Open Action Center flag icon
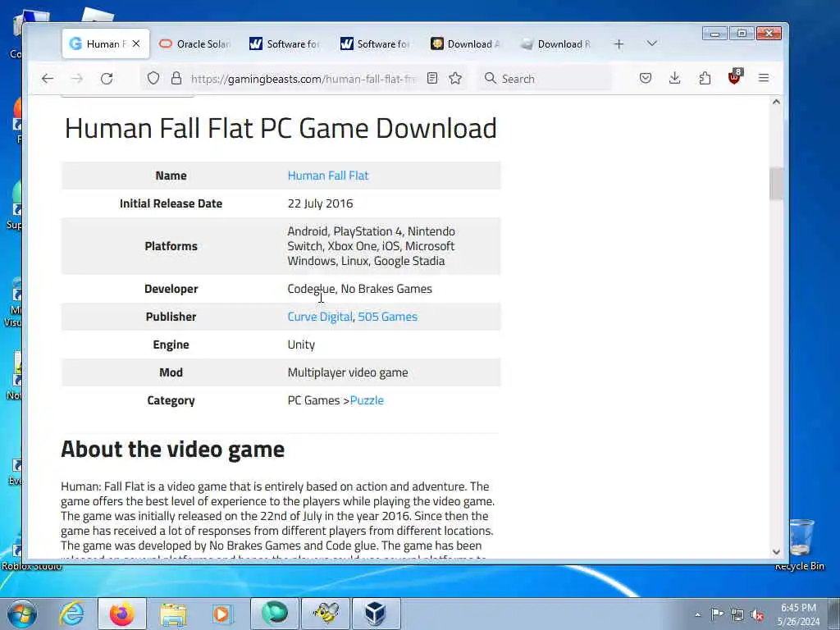The image size is (840, 630). click(x=717, y=614)
